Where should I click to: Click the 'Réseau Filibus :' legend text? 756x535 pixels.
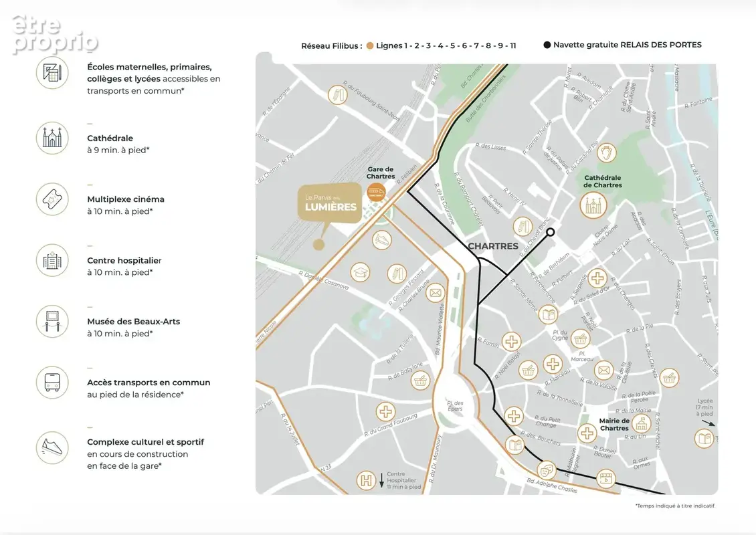click(x=332, y=45)
